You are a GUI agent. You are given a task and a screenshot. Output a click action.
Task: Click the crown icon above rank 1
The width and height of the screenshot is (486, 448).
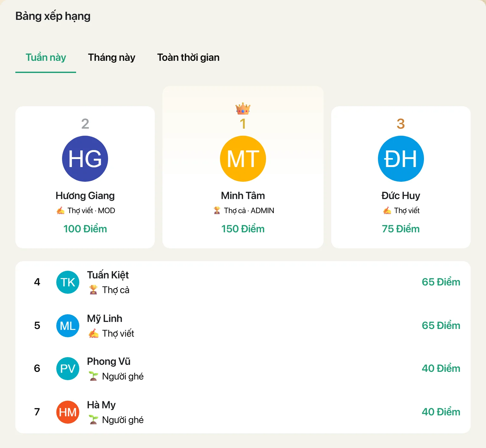[243, 109]
